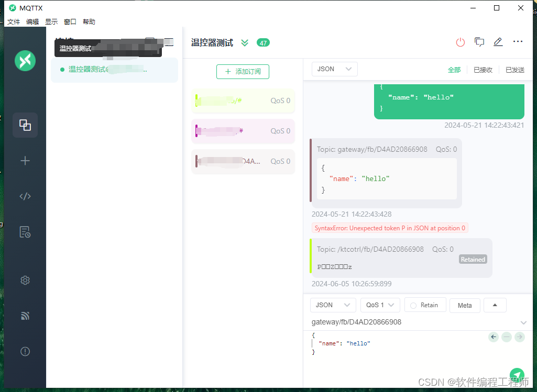Open the Connections page icon
This screenshot has width=537, height=392.
point(25,125)
